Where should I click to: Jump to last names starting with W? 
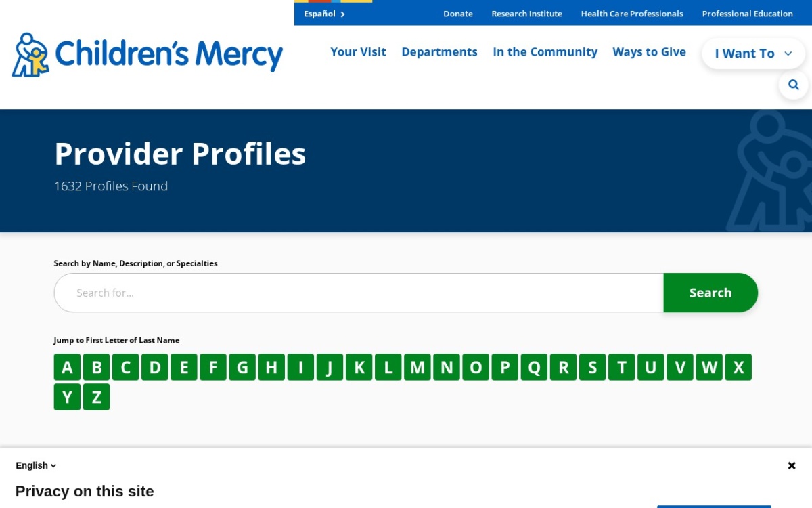(x=709, y=367)
